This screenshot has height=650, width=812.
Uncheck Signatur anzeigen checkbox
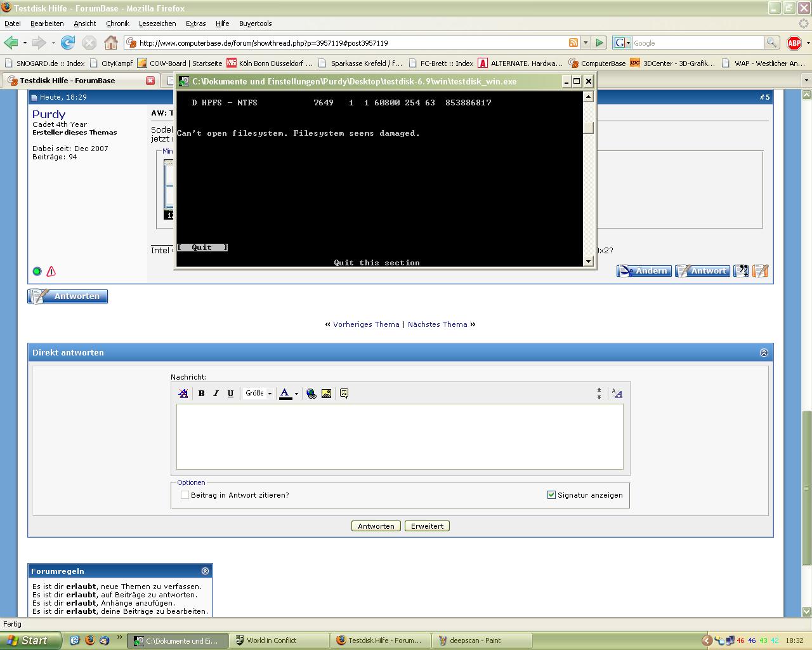point(551,495)
